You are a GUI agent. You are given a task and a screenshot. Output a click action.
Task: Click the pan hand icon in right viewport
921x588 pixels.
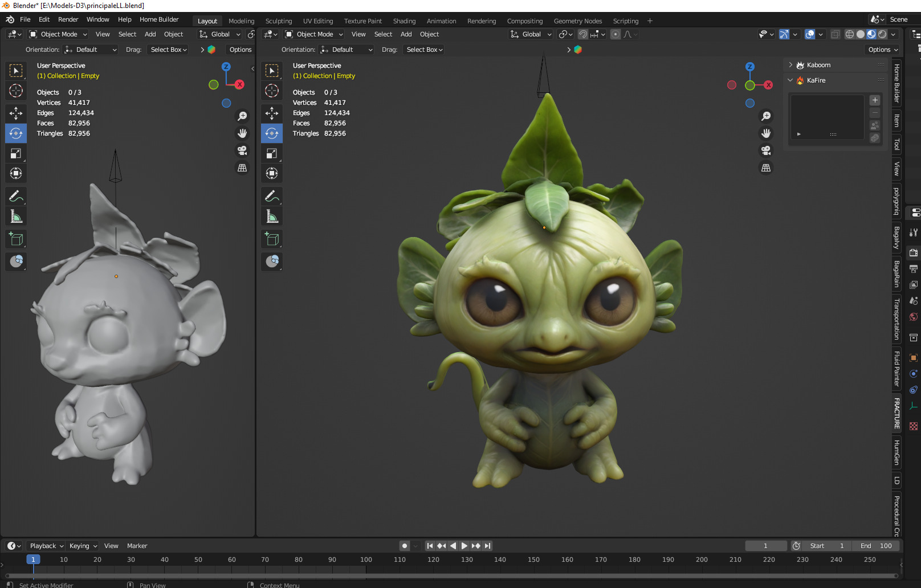click(766, 133)
